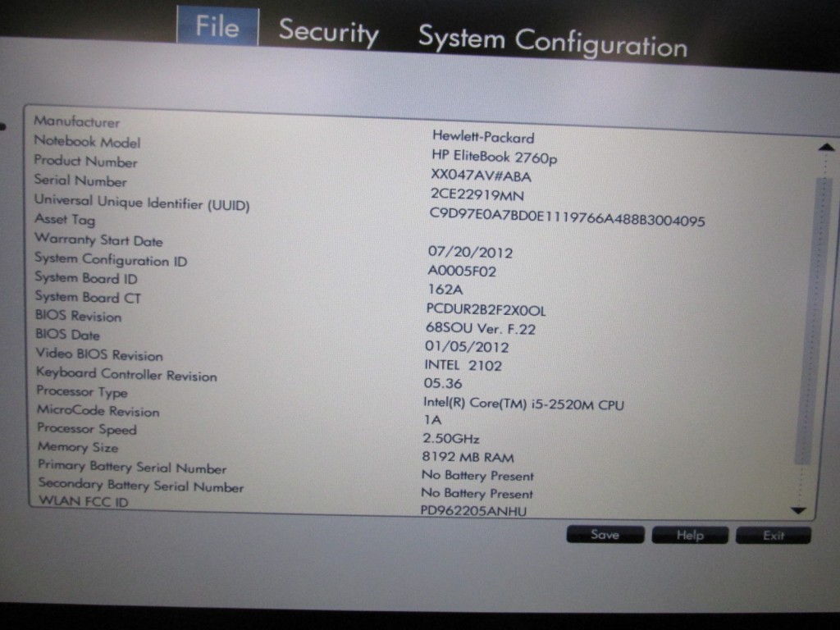Screen dimensions: 840x630
Task: Select the Warranty Start Date label
Action: pyautogui.click(x=98, y=240)
